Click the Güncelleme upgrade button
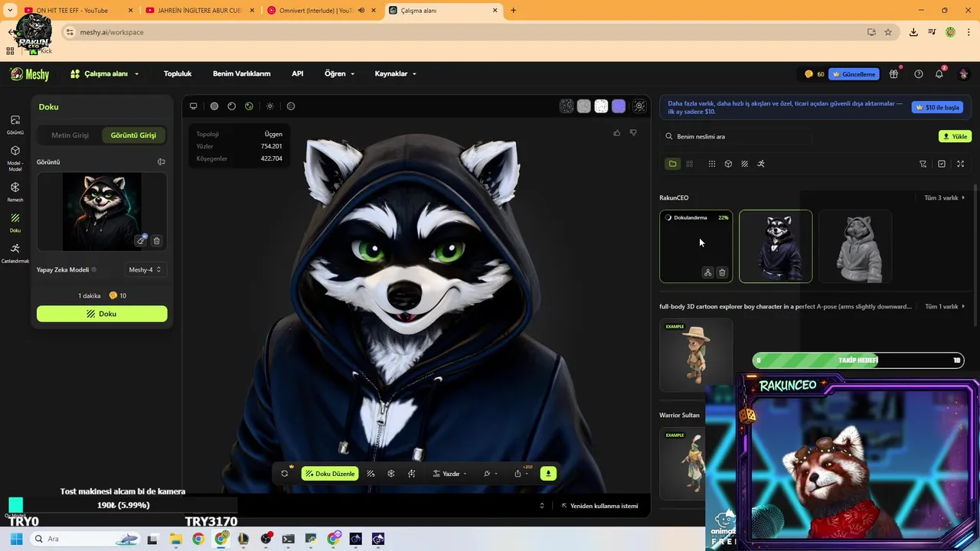 (x=854, y=74)
